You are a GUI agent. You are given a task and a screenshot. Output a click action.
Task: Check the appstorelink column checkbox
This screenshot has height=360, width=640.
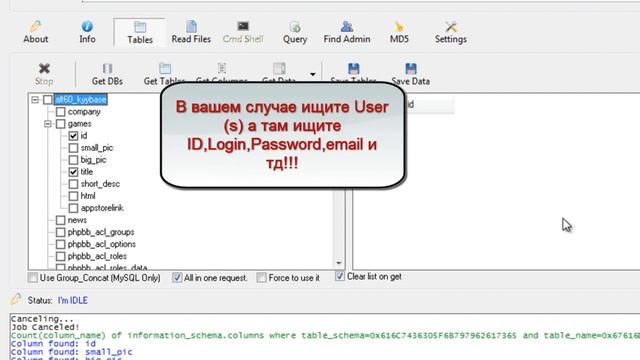73,208
